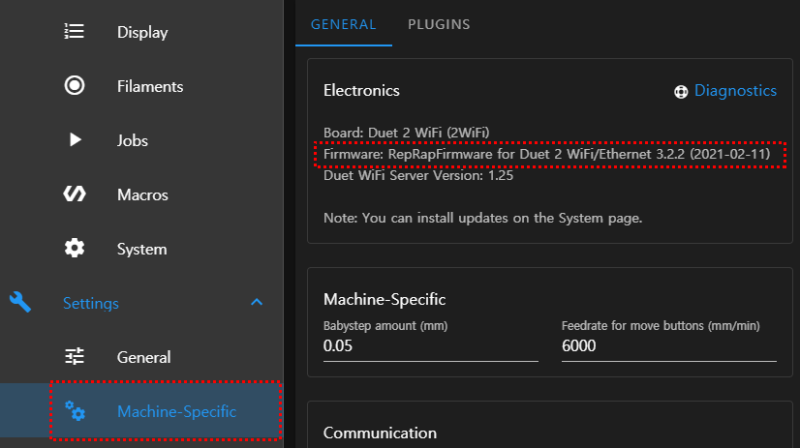The height and width of the screenshot is (448, 800).
Task: Switch to the Plugins tab
Action: (438, 24)
